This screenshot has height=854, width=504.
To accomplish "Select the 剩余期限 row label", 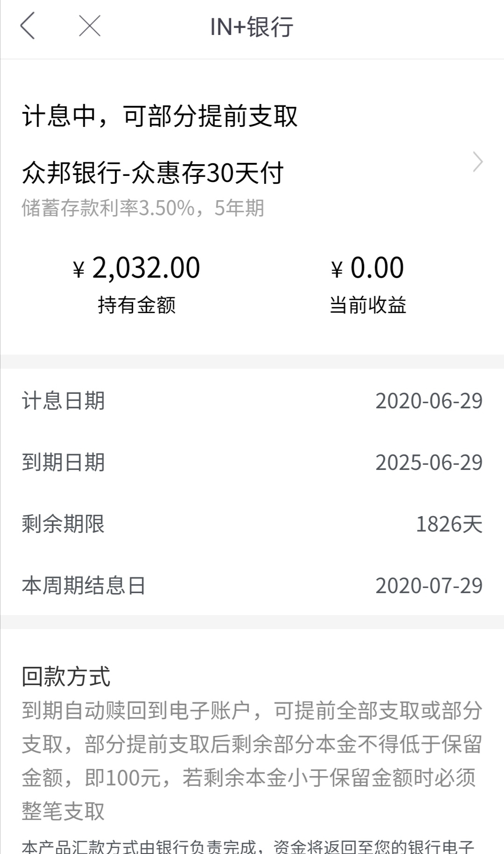I will [x=63, y=524].
